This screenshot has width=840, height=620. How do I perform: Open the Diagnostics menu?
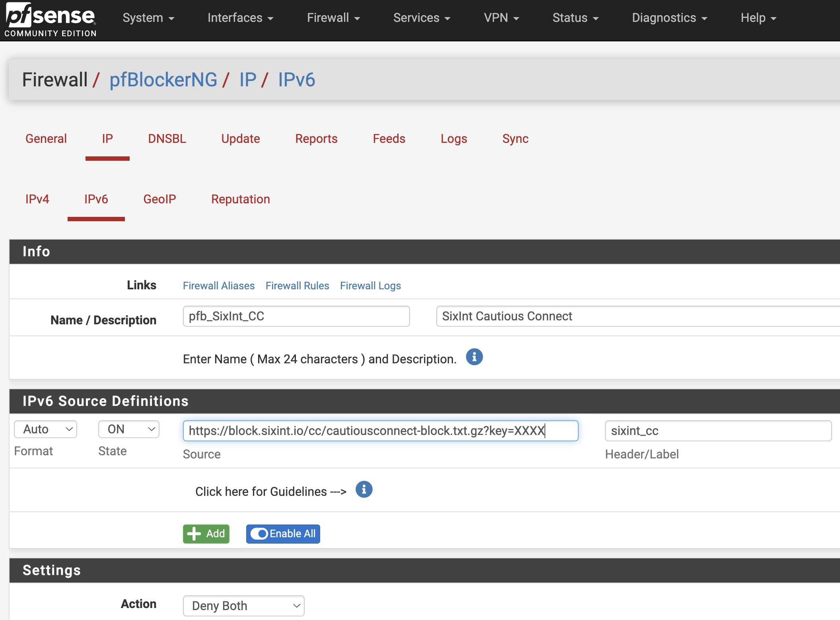[x=669, y=18]
